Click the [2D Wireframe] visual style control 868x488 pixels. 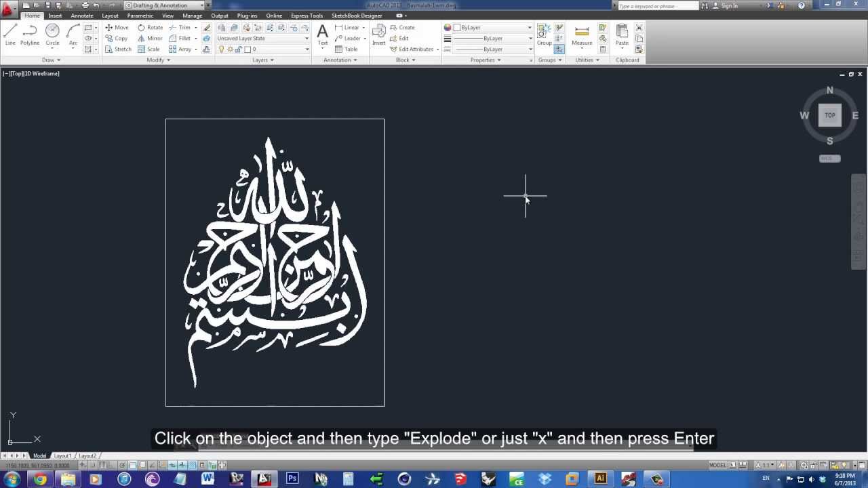[43, 73]
